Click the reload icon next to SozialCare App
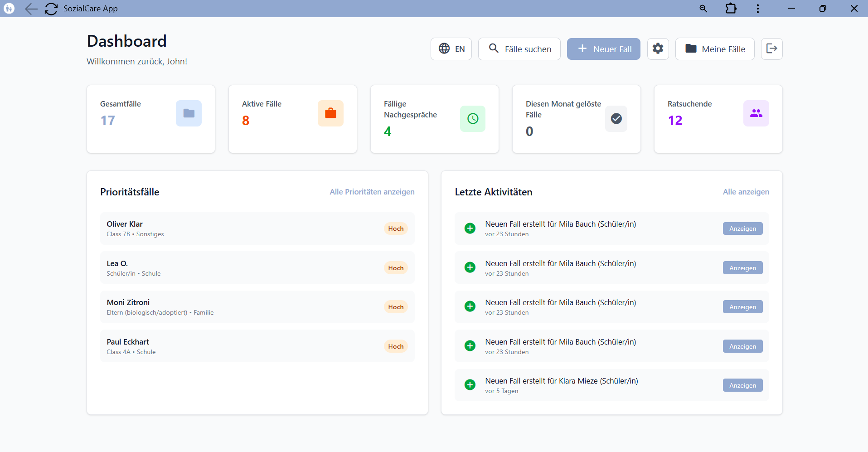 pyautogui.click(x=51, y=9)
